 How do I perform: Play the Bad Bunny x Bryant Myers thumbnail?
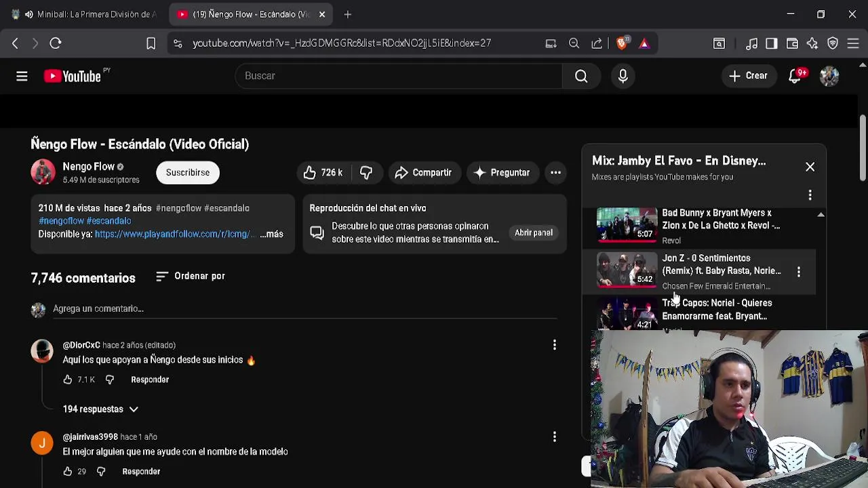tap(627, 224)
